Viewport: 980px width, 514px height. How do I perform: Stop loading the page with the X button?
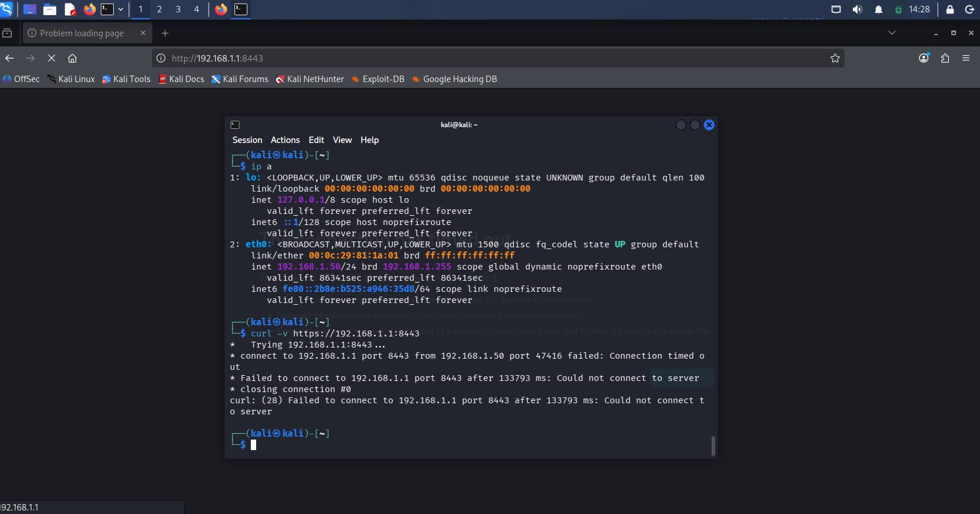(52, 58)
